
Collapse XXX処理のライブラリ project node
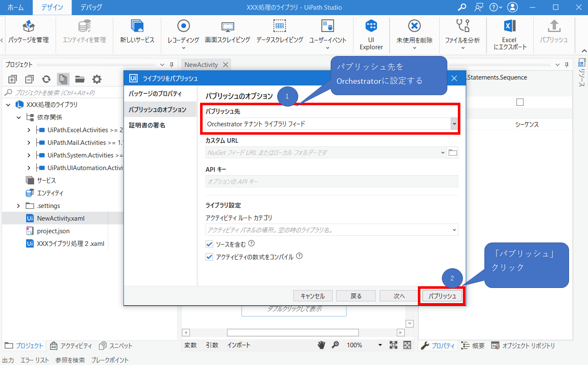pyautogui.click(x=8, y=104)
